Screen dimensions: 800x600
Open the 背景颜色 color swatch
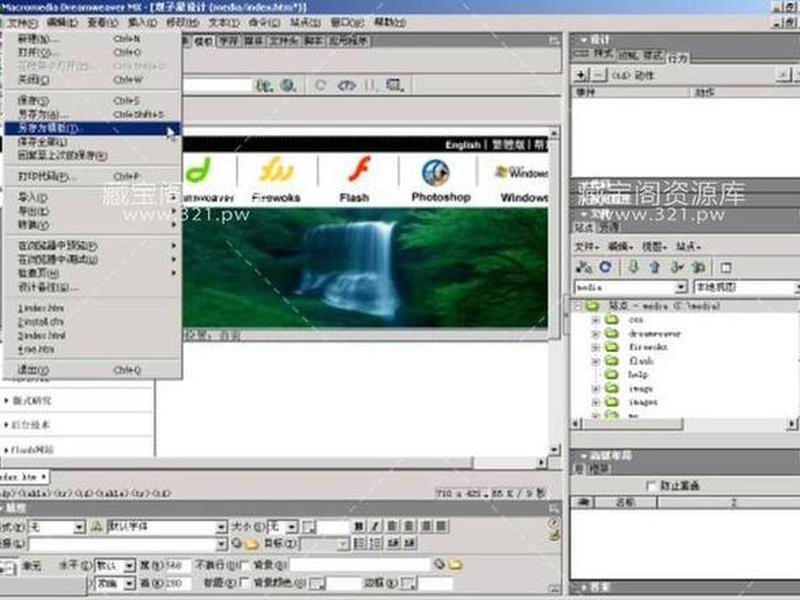(x=317, y=583)
